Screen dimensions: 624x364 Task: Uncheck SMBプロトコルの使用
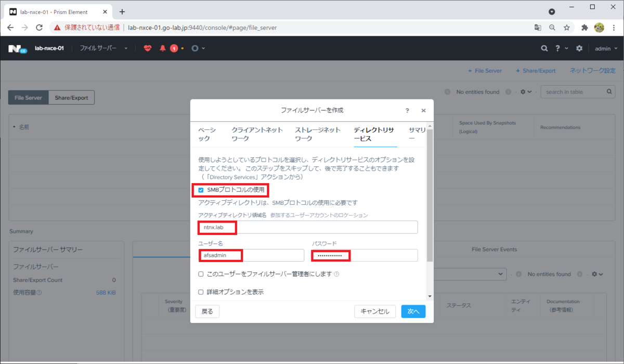click(x=201, y=190)
